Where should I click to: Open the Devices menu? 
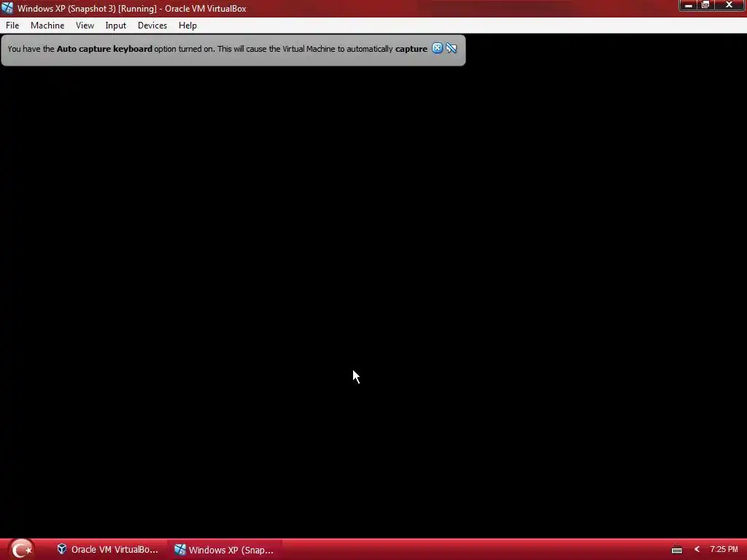pyautogui.click(x=152, y=26)
